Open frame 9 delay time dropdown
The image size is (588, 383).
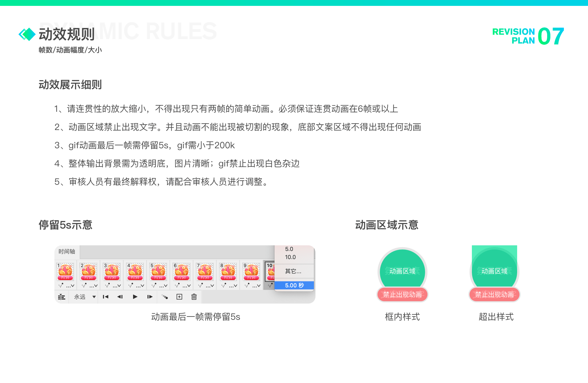tap(256, 286)
